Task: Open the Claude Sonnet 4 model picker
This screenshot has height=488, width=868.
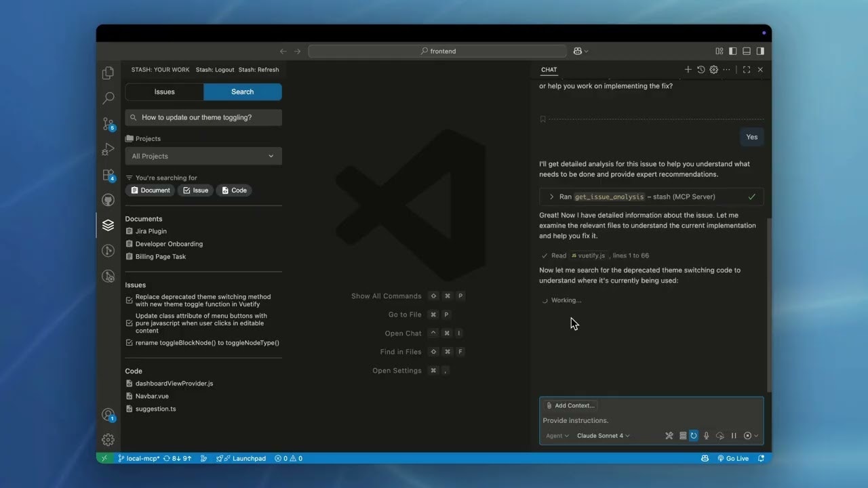Action: tap(603, 436)
